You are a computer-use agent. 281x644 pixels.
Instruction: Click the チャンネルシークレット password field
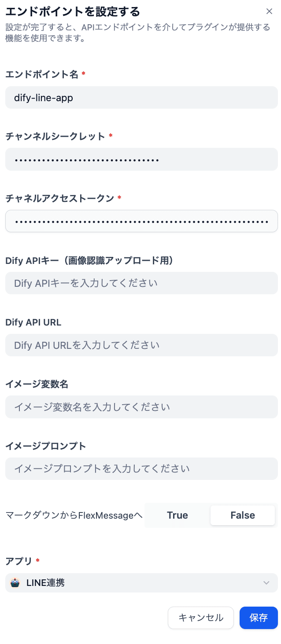pyautogui.click(x=141, y=159)
